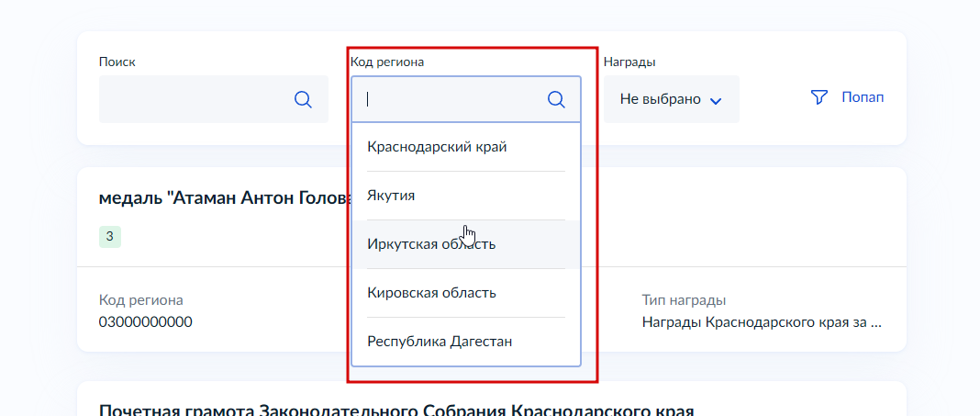This screenshot has height=416, width=980.
Task: Click the Попап filter link
Action: click(863, 97)
